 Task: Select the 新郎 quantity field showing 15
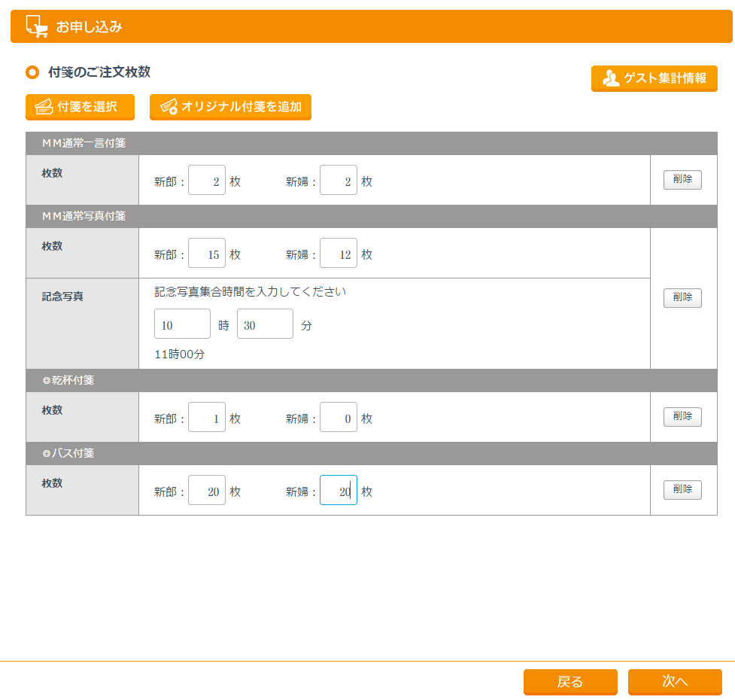pos(207,254)
